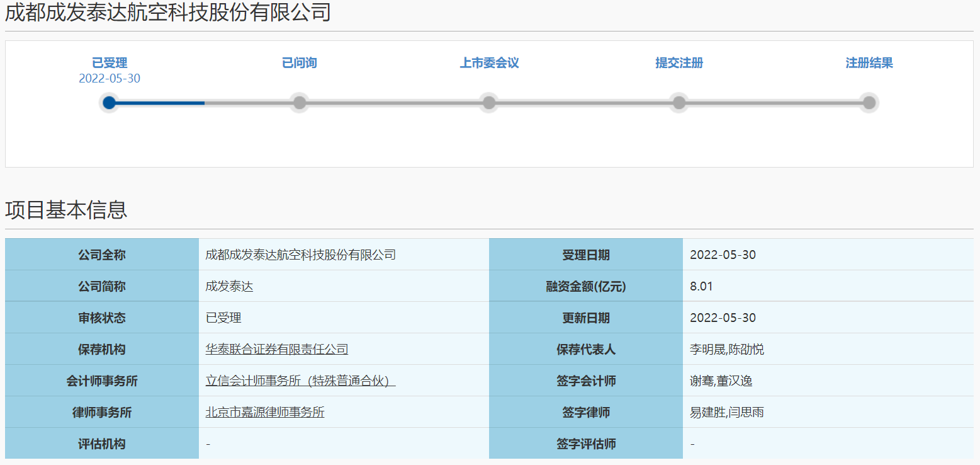Click the 上市委会议 step label
The height and width of the screenshot is (465, 980).
[489, 63]
